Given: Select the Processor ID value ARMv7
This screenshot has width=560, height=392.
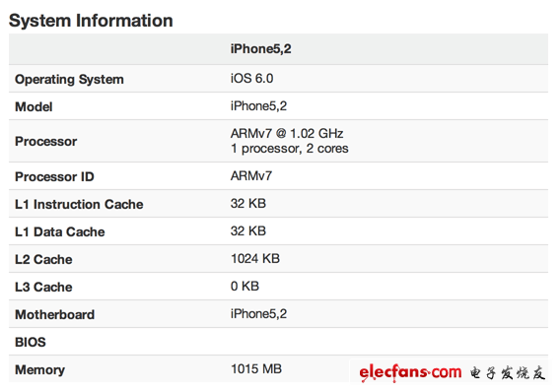Looking at the screenshot, I should click(x=251, y=175).
